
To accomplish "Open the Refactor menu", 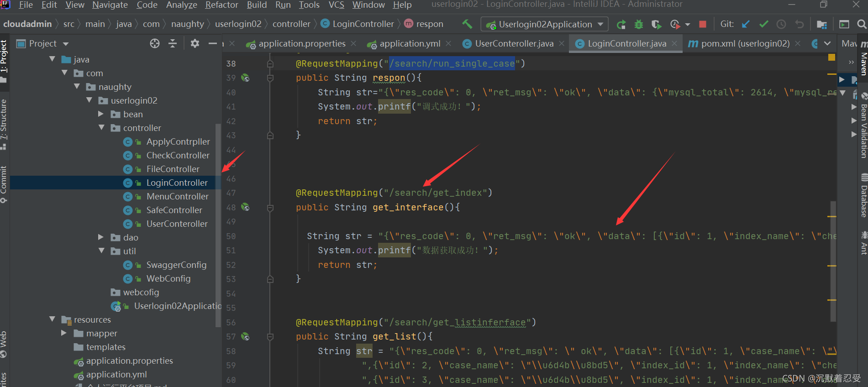I will click(221, 5).
